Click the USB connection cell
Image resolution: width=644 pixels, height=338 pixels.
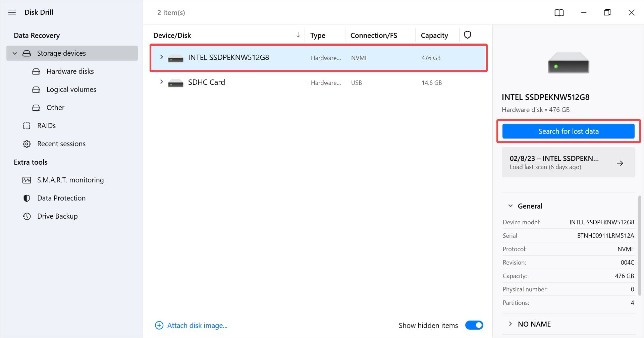pos(357,83)
